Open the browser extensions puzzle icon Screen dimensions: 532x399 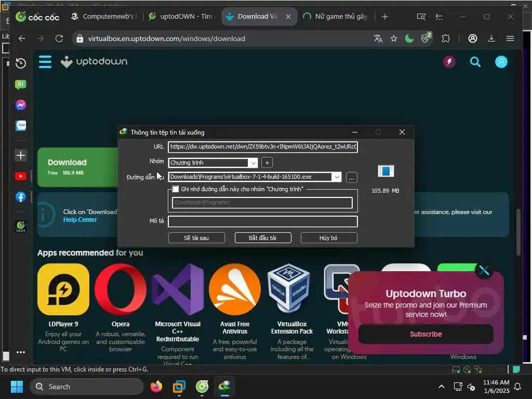[445, 38]
